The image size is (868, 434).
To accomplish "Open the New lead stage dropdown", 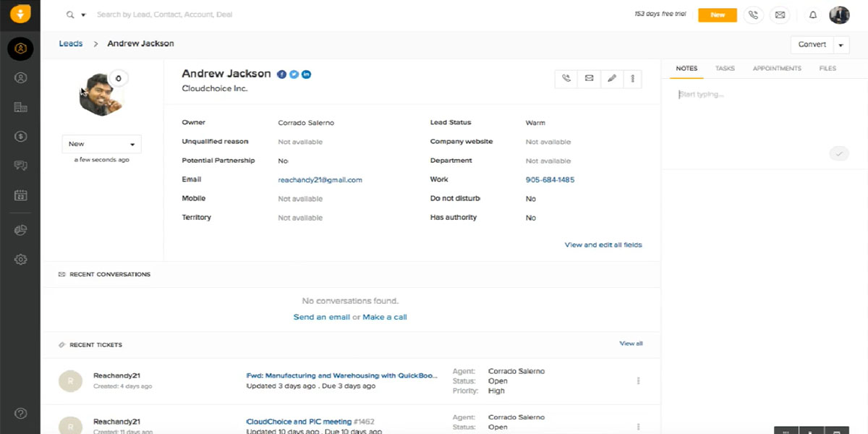I will pyautogui.click(x=101, y=144).
